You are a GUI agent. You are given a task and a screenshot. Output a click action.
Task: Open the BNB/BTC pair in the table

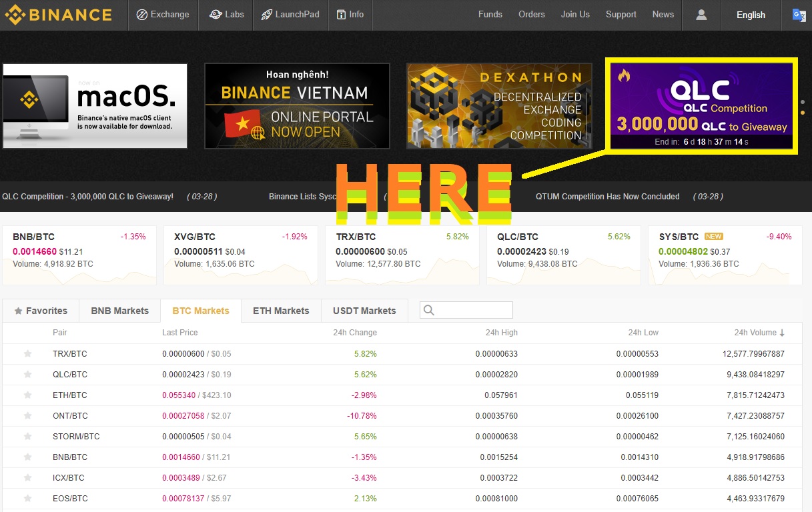[70, 457]
